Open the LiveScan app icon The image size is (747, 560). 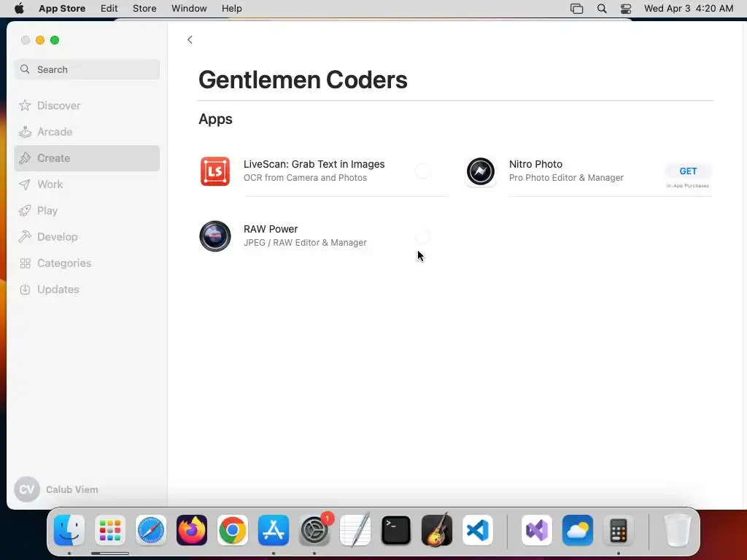click(x=215, y=171)
